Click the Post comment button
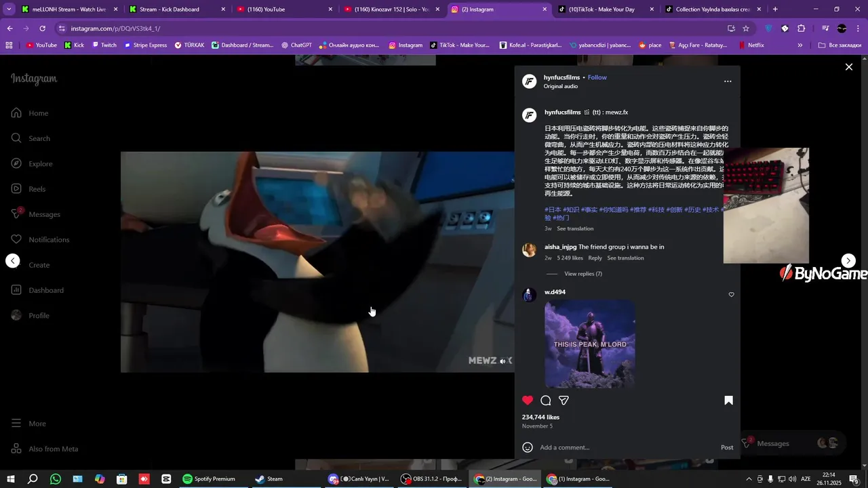The image size is (868, 488). point(727,447)
